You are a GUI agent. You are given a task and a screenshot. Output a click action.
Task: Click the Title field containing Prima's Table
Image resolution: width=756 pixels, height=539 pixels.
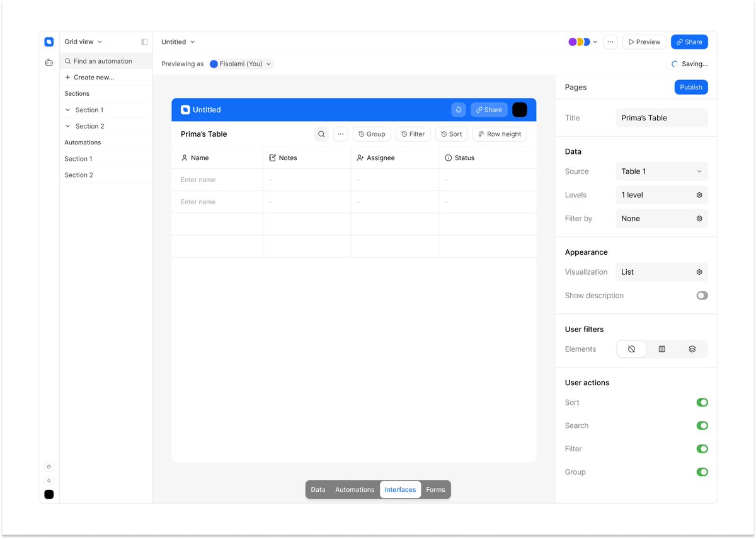pyautogui.click(x=661, y=118)
